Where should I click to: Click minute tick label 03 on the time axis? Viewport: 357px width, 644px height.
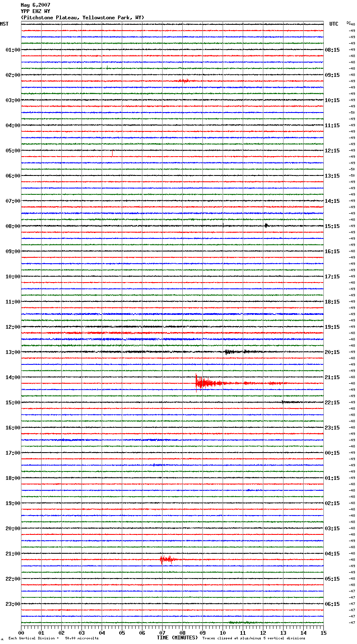click(81, 633)
